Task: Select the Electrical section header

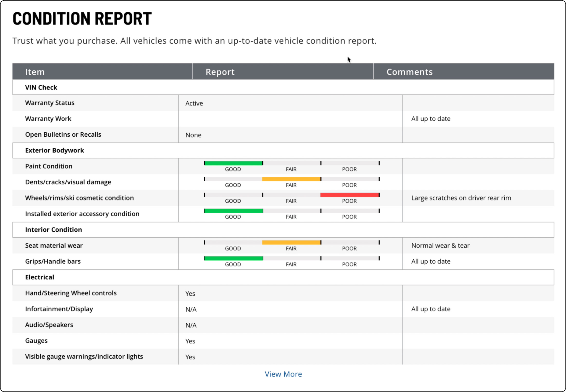Action: click(40, 277)
